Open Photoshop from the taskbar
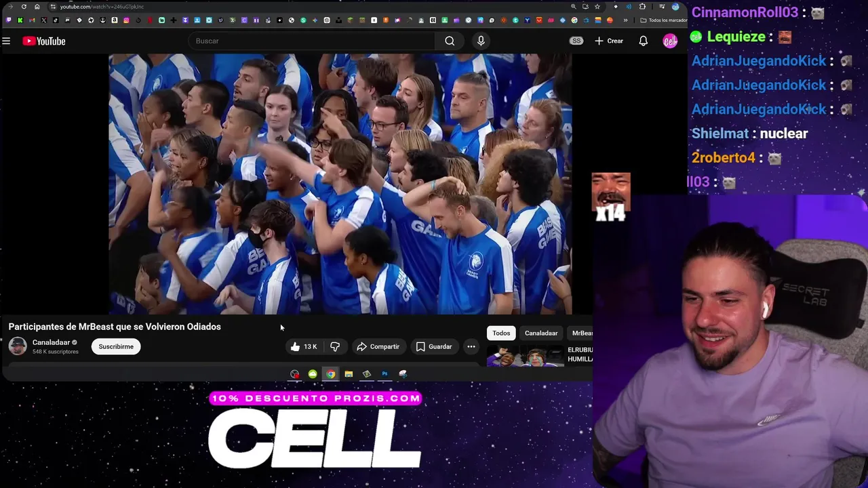 click(x=384, y=373)
